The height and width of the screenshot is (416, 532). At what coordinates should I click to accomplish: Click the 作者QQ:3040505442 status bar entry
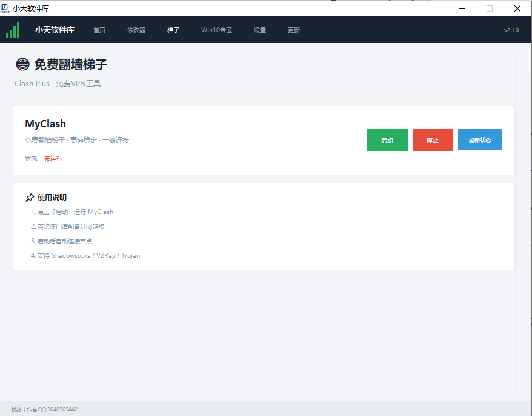(x=52, y=409)
